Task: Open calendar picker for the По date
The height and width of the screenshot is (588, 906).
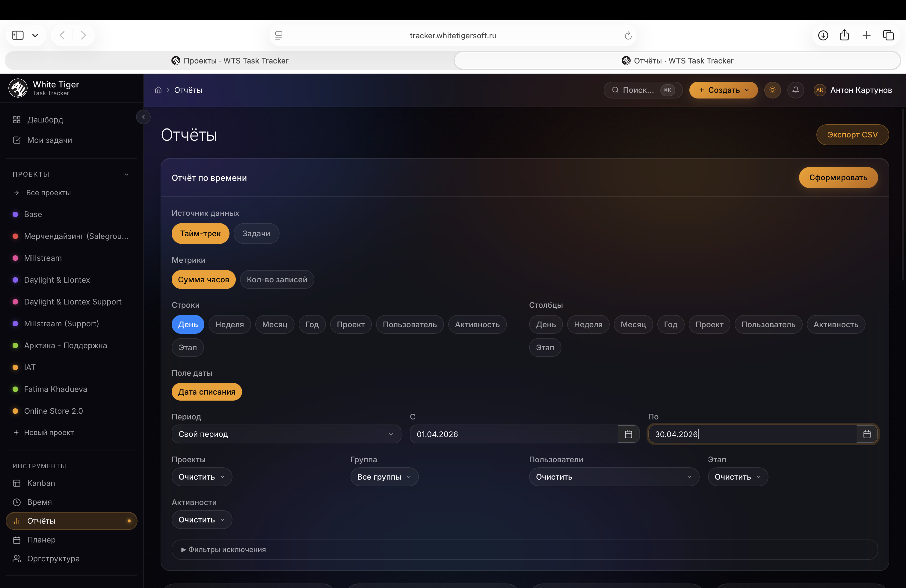Action: coord(867,434)
